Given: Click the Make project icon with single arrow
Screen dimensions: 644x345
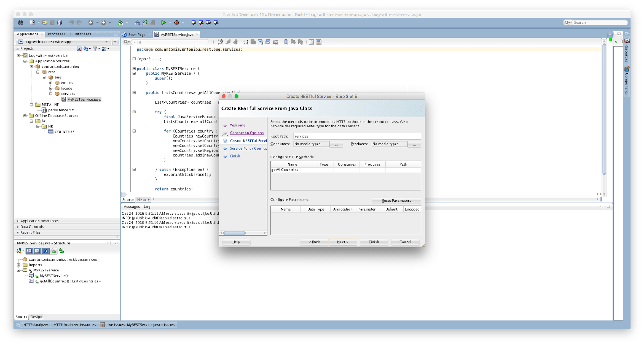Looking at the screenshot, I should pyautogui.click(x=137, y=23).
